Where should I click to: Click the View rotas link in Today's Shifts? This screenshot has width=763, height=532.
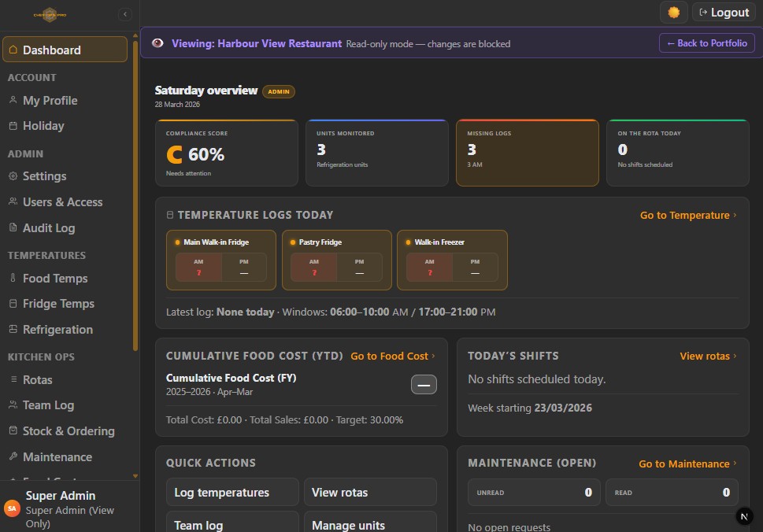[x=708, y=356]
